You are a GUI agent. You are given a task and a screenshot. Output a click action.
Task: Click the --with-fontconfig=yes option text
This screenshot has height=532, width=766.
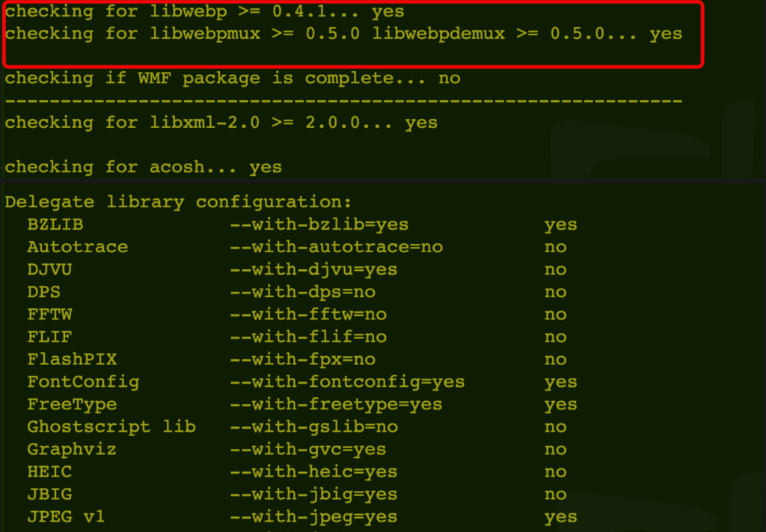pos(347,382)
